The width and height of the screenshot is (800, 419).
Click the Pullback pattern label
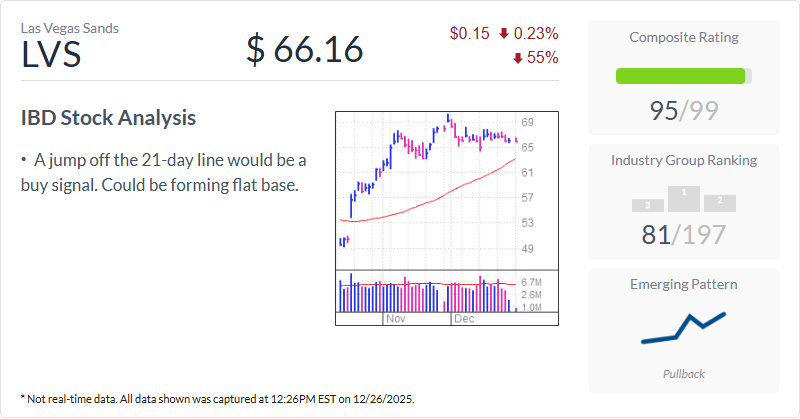(x=684, y=373)
